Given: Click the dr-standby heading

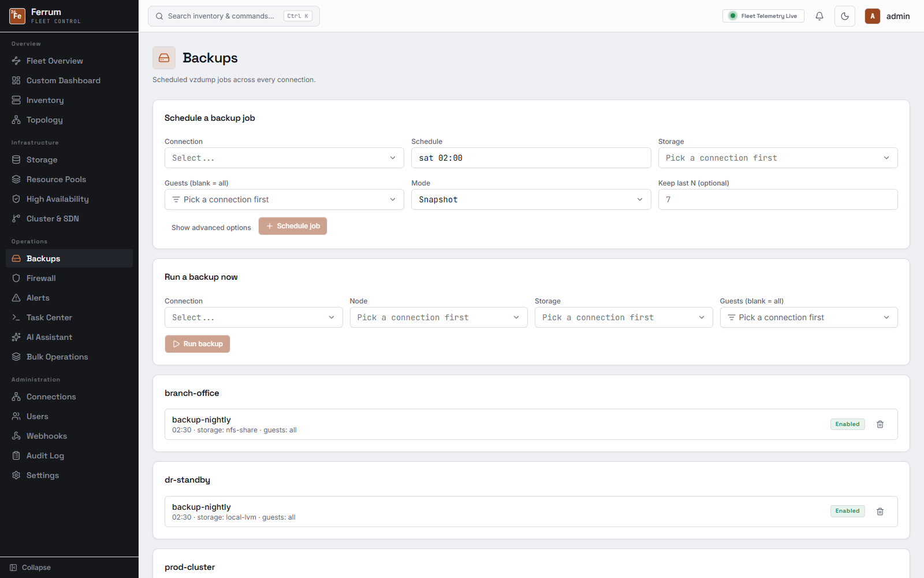Looking at the screenshot, I should (187, 480).
